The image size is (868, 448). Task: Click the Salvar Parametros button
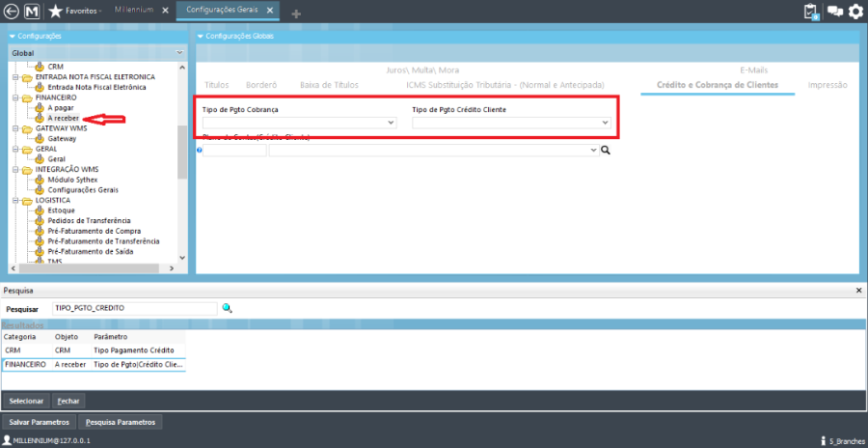39,422
